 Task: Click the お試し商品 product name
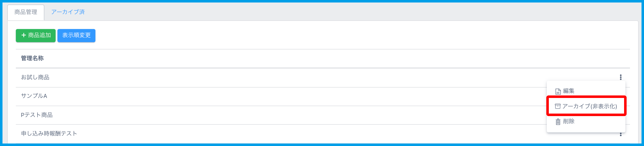point(35,77)
